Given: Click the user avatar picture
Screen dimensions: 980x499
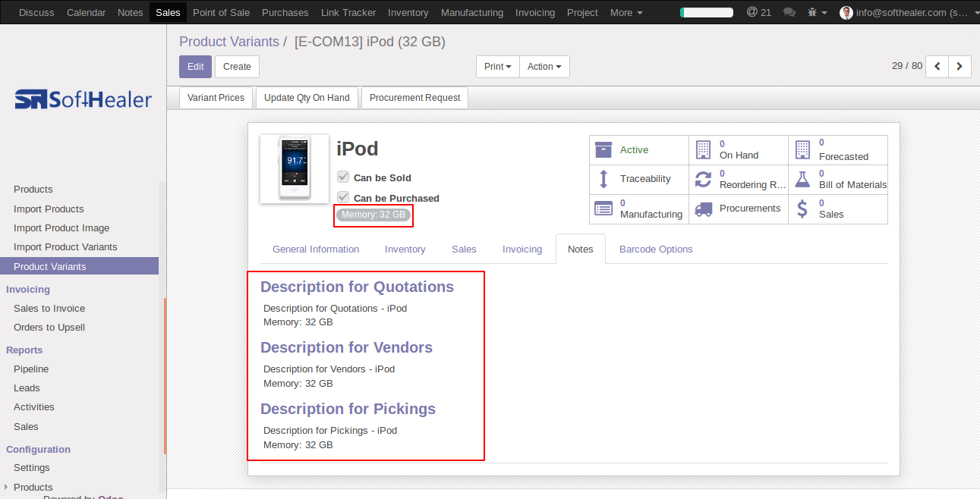Looking at the screenshot, I should click(x=846, y=12).
